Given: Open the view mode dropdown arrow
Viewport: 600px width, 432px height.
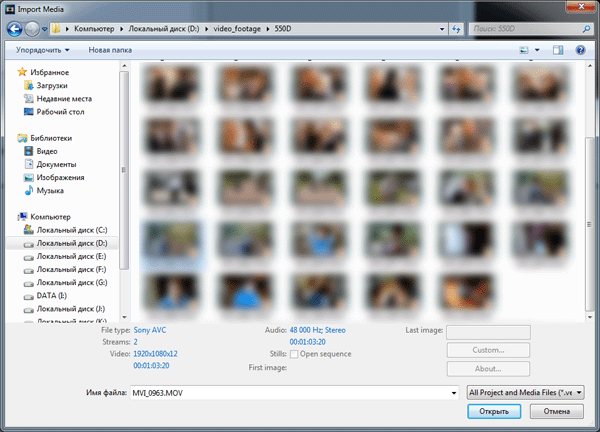Looking at the screenshot, I should tap(538, 49).
